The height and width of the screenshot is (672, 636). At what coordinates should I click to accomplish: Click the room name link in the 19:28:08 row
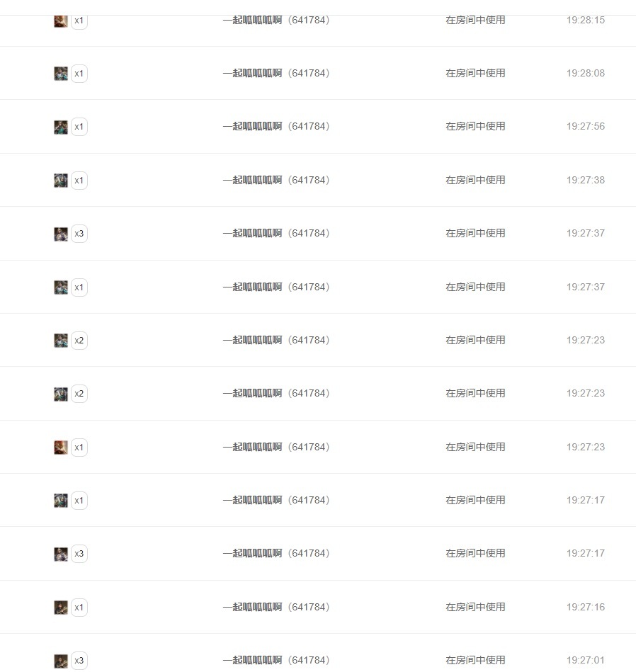pyautogui.click(x=276, y=73)
